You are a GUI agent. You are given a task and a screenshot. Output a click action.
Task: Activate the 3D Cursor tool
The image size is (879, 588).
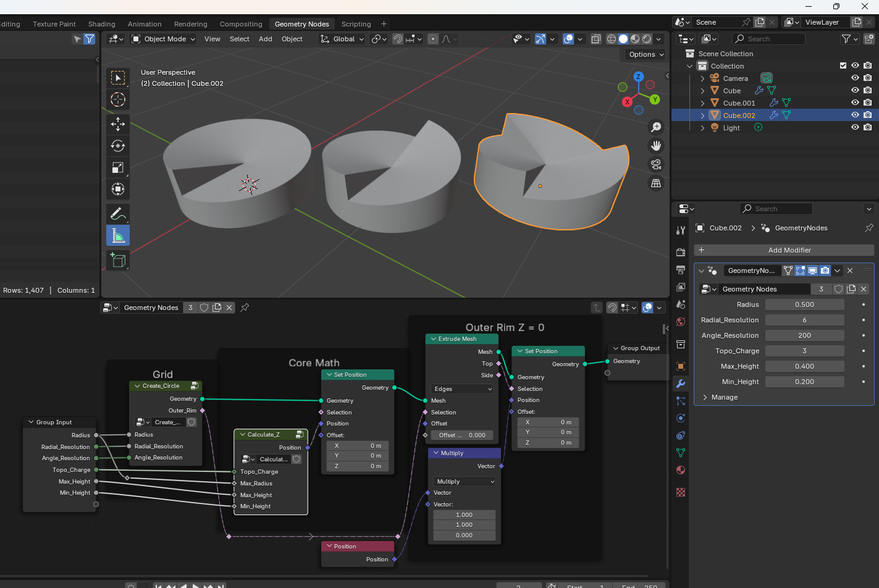click(117, 99)
